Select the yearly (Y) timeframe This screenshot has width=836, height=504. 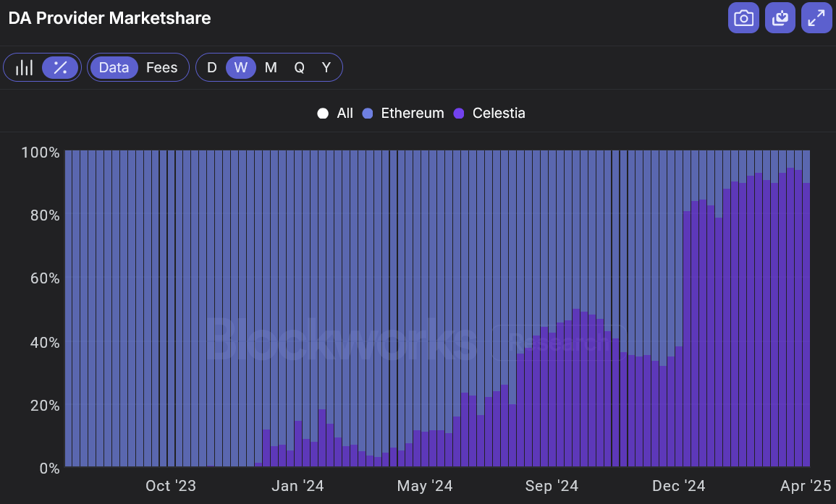(326, 67)
